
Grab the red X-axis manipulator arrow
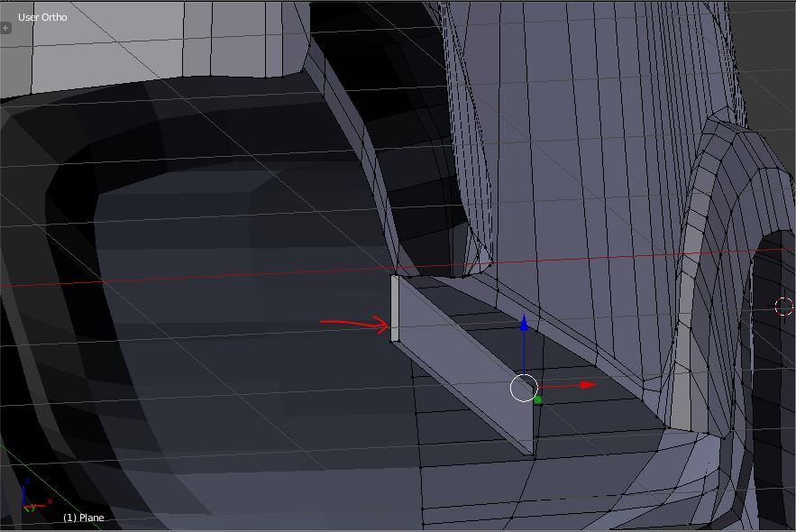589,385
